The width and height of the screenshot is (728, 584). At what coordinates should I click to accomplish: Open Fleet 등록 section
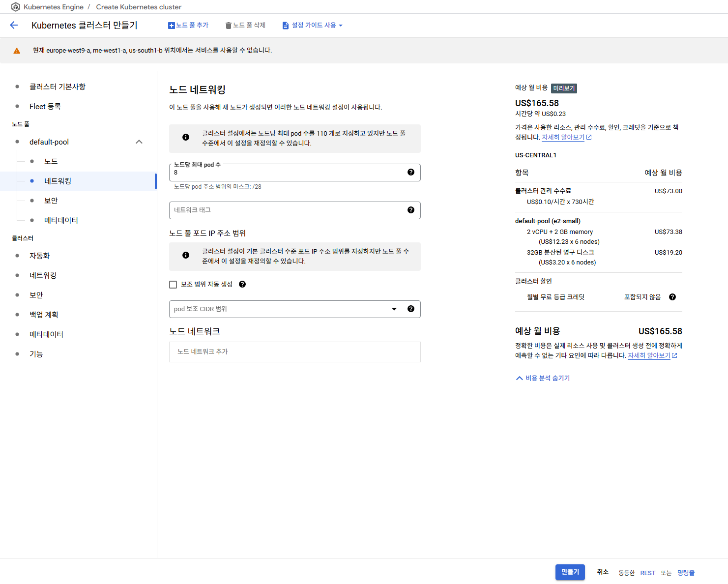point(45,106)
